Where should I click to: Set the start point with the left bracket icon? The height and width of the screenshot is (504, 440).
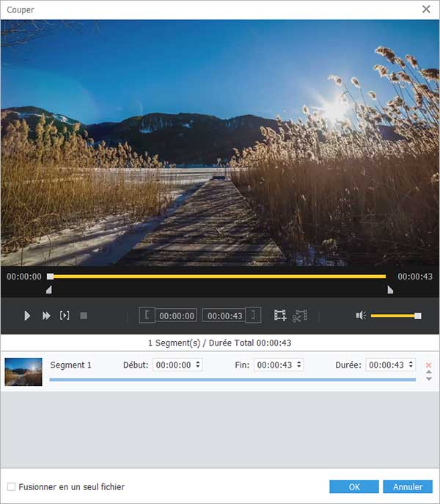[147, 315]
